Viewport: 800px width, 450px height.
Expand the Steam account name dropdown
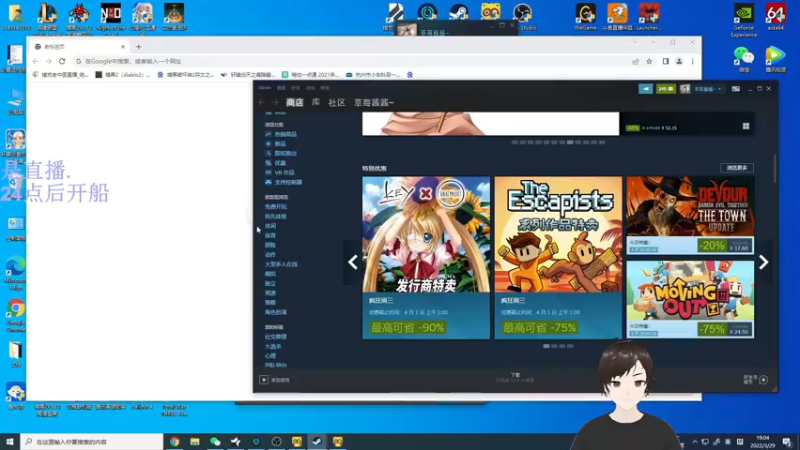pos(708,89)
